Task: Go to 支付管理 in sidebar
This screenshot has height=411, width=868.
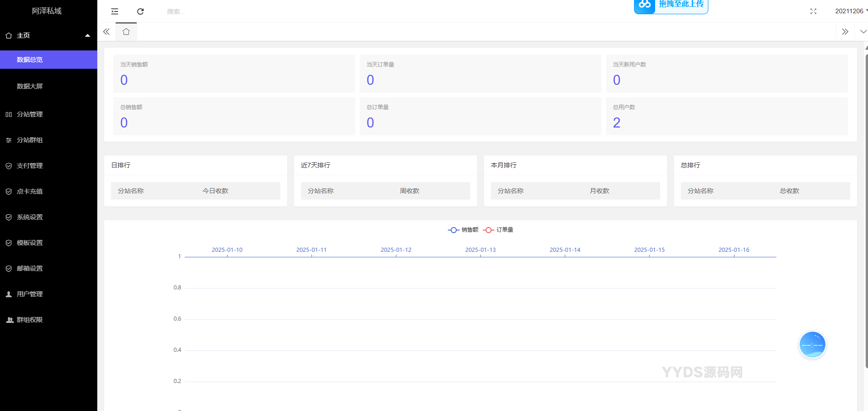Action: coord(30,166)
